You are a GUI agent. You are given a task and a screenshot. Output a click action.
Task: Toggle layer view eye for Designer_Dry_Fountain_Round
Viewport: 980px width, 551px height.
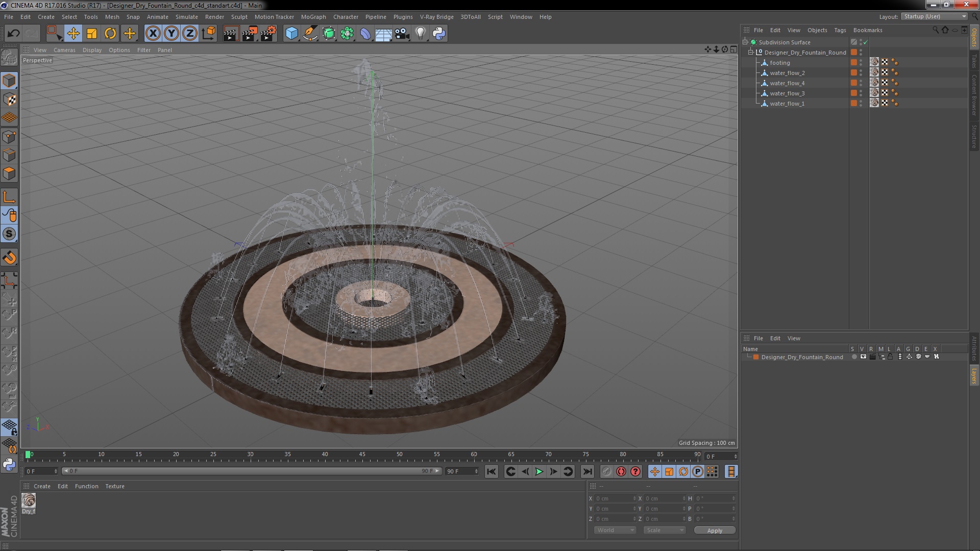(863, 357)
